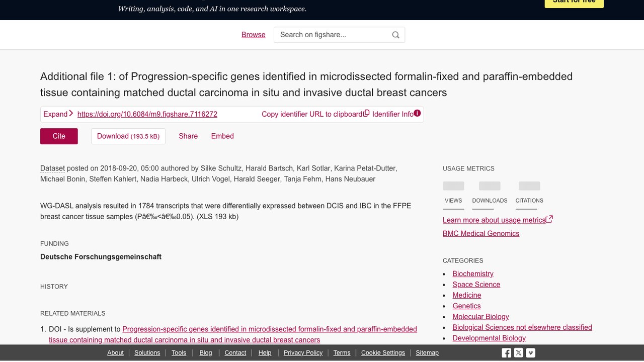
Task: Open the Share option
Action: (188, 136)
